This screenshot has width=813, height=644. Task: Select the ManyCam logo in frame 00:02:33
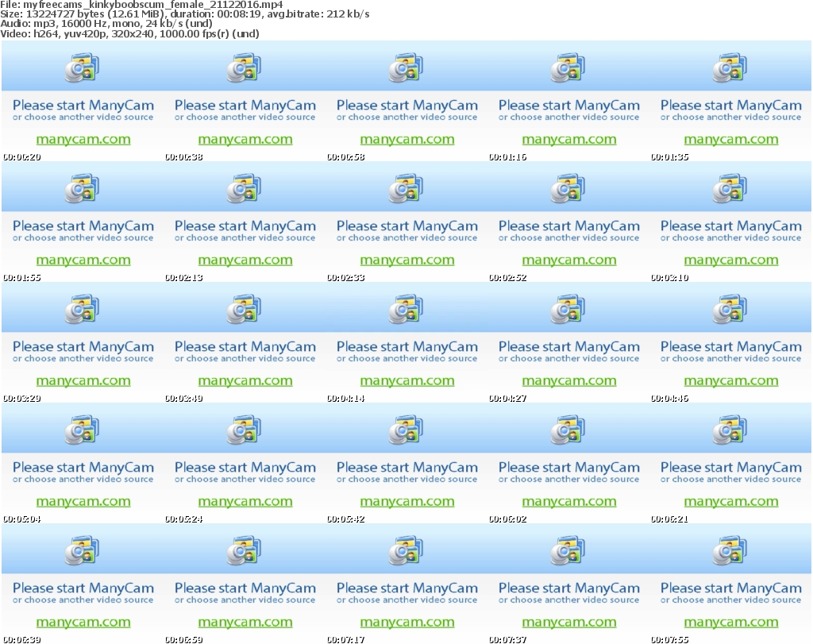pos(406,188)
